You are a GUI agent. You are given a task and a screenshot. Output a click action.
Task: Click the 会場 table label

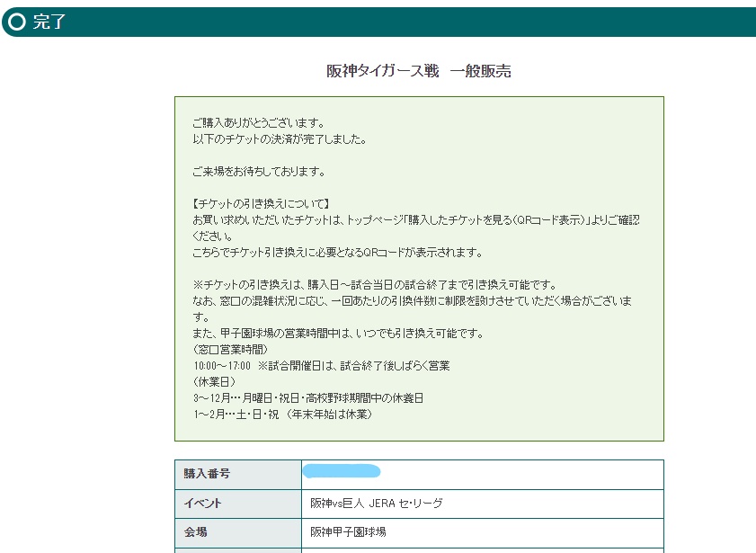click(x=196, y=532)
